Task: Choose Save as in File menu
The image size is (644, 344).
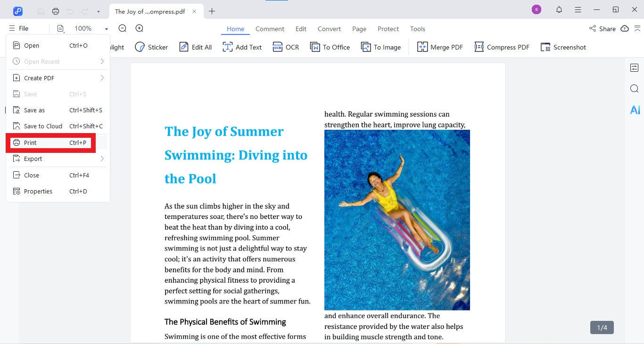Action: (x=58, y=110)
